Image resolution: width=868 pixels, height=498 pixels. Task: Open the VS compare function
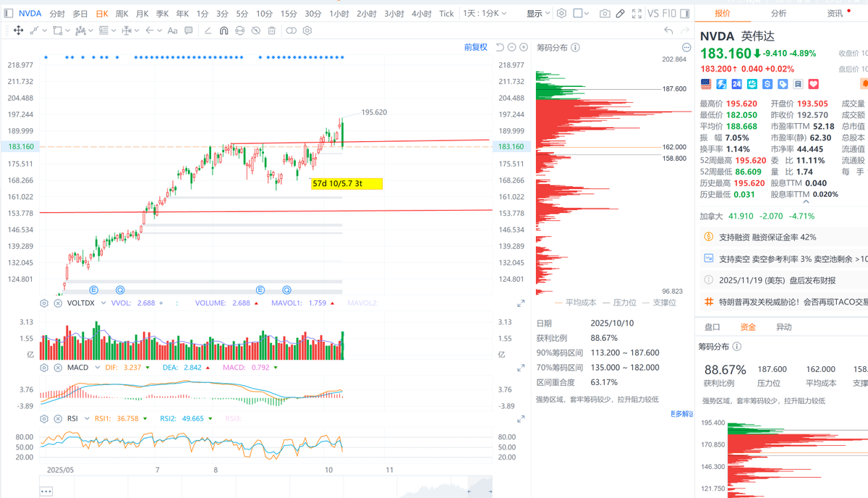[653, 14]
